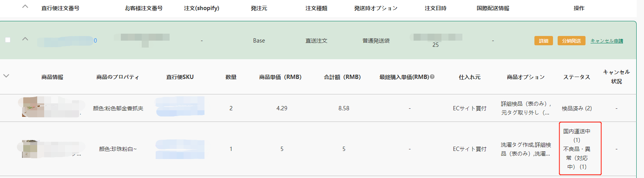Click the help icon beside 最終購入単価(RMB)
The width and height of the screenshot is (644, 178).
pos(432,77)
